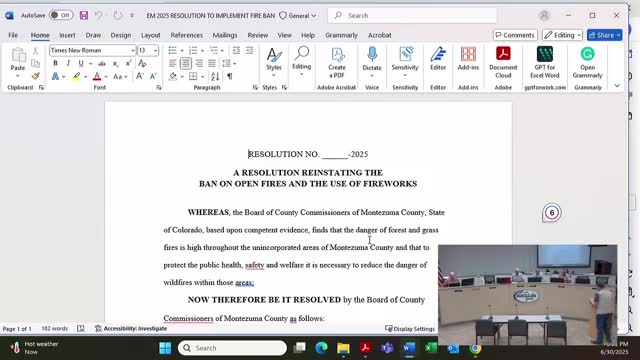
Task: Open the File menu
Action: pos(13,35)
